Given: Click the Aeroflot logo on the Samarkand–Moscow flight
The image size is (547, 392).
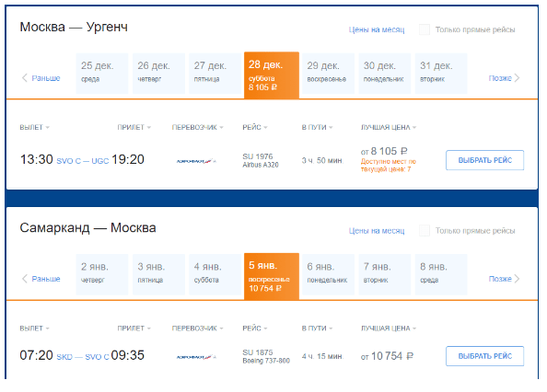Looking at the screenshot, I should (x=196, y=357).
